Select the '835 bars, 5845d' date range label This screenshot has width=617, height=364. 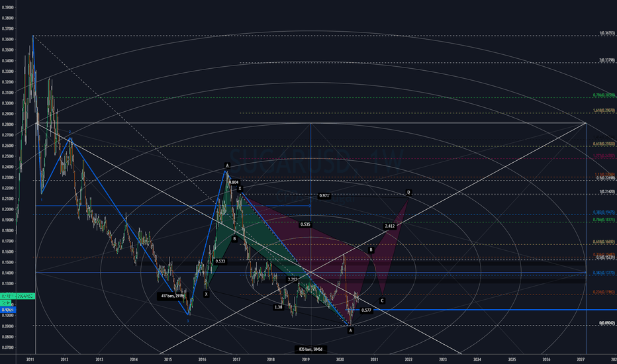310,349
